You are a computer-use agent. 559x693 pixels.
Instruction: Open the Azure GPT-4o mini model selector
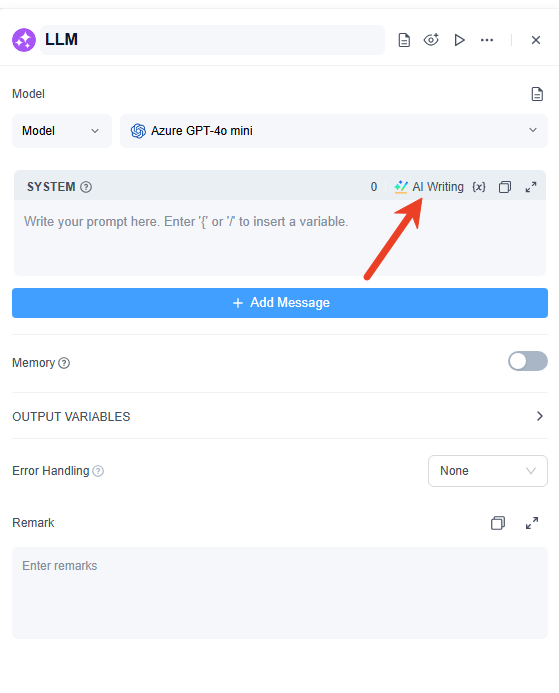tap(334, 131)
